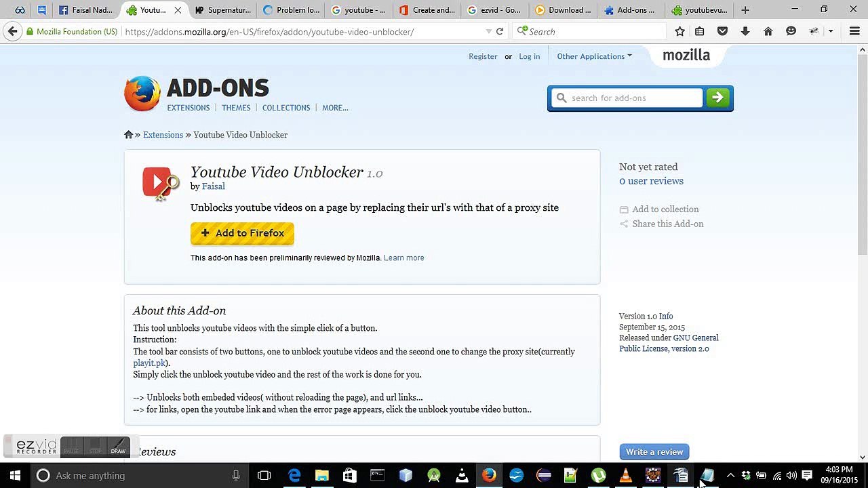Open the EXTENSIONS menu item
This screenshot has height=488, width=868.
[x=189, y=108]
